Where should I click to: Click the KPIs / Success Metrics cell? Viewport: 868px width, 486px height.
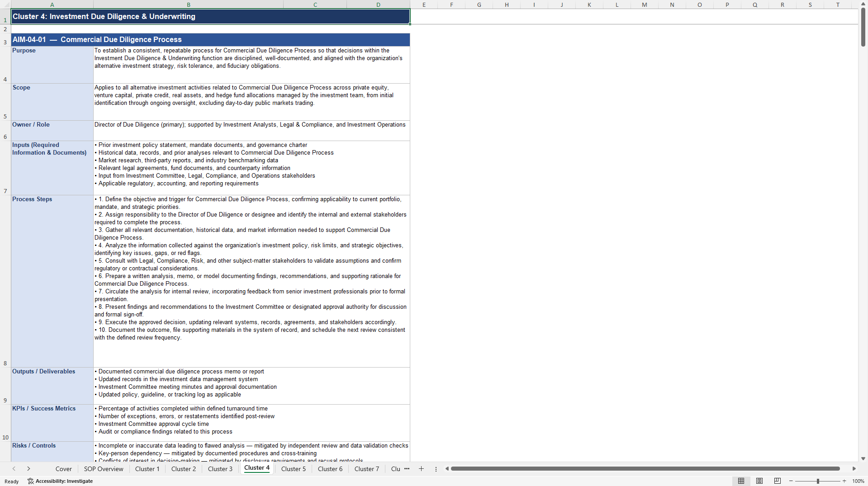click(52, 423)
